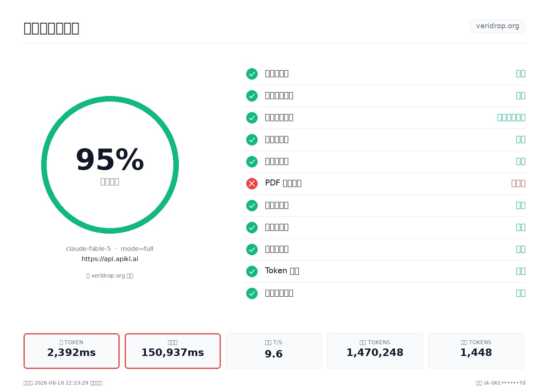Click the last checklist row's green check icon
549x392 pixels.
(x=252, y=293)
